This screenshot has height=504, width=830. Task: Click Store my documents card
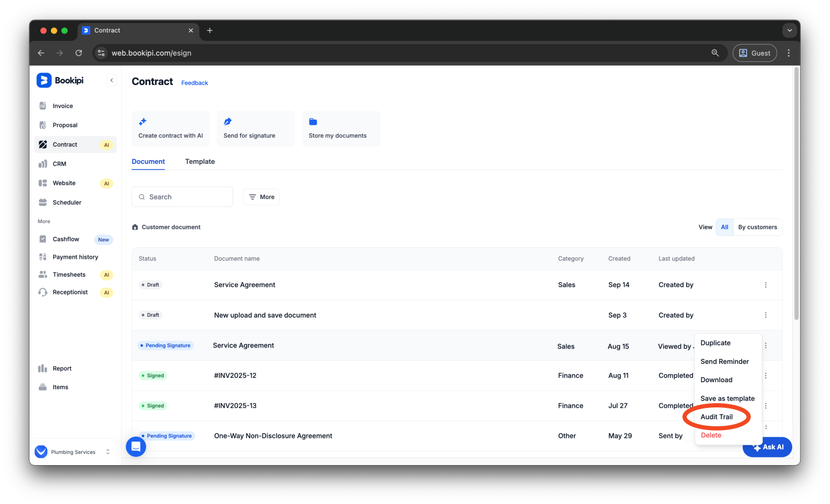[341, 129]
